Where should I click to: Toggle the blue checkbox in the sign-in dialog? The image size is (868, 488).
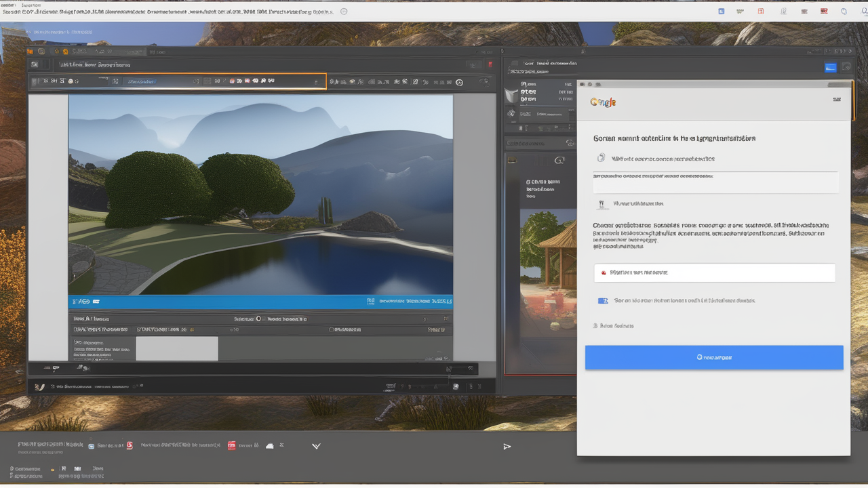(x=602, y=301)
